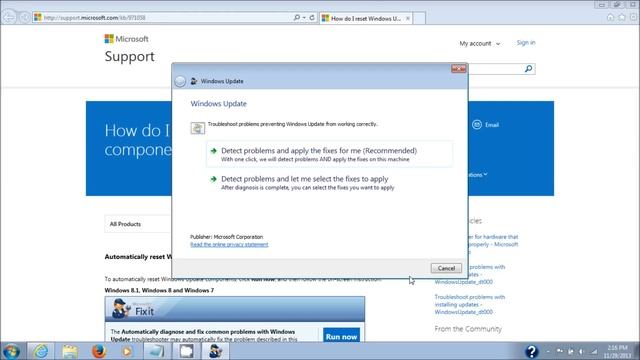Click the Microsoft logo on the support page
This screenshot has height=360, width=640.
tap(127, 39)
